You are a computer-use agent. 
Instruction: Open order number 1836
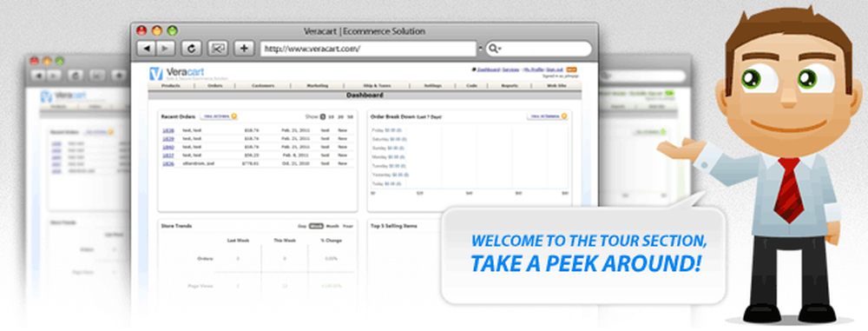[168, 163]
